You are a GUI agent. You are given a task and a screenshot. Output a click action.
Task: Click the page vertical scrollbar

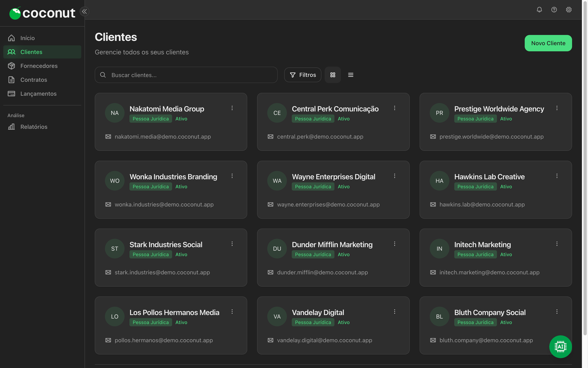pyautogui.click(x=585, y=167)
